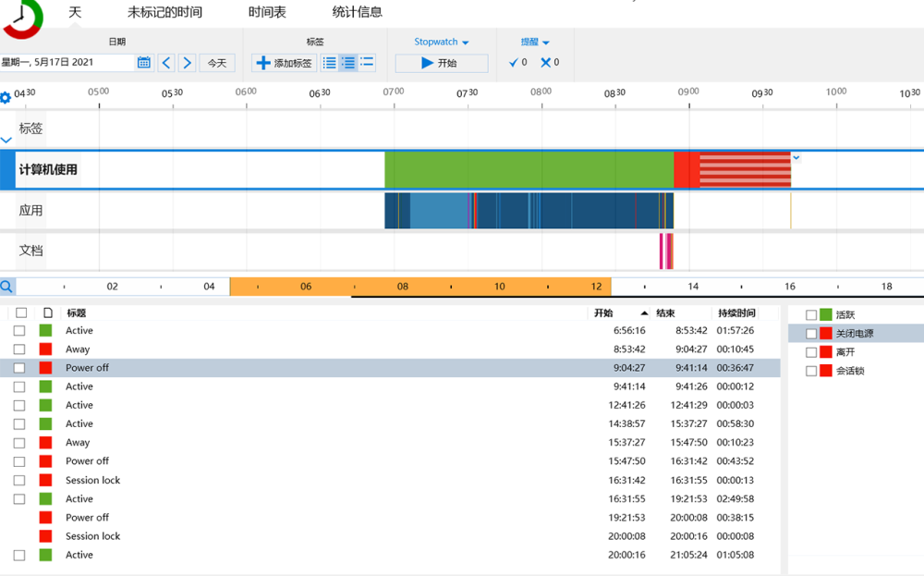This screenshot has width=924, height=576.
Task: Click the timeline settings gear icon
Action: (6, 97)
